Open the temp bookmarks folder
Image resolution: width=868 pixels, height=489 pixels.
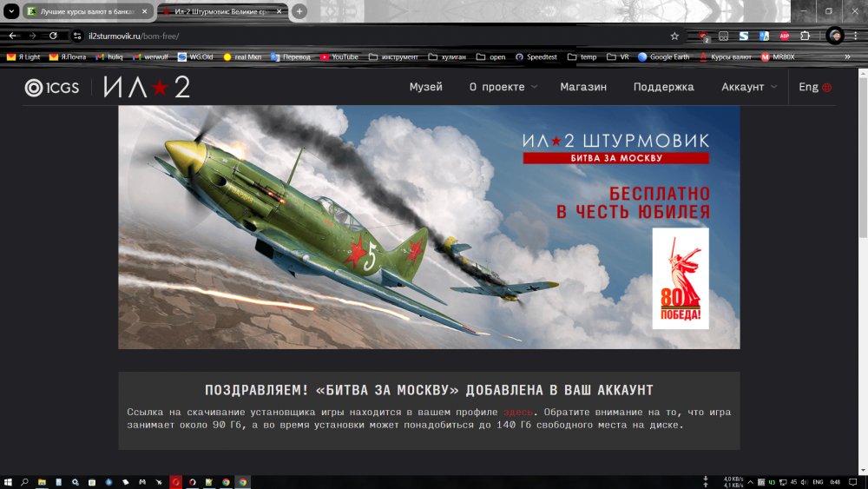click(582, 56)
